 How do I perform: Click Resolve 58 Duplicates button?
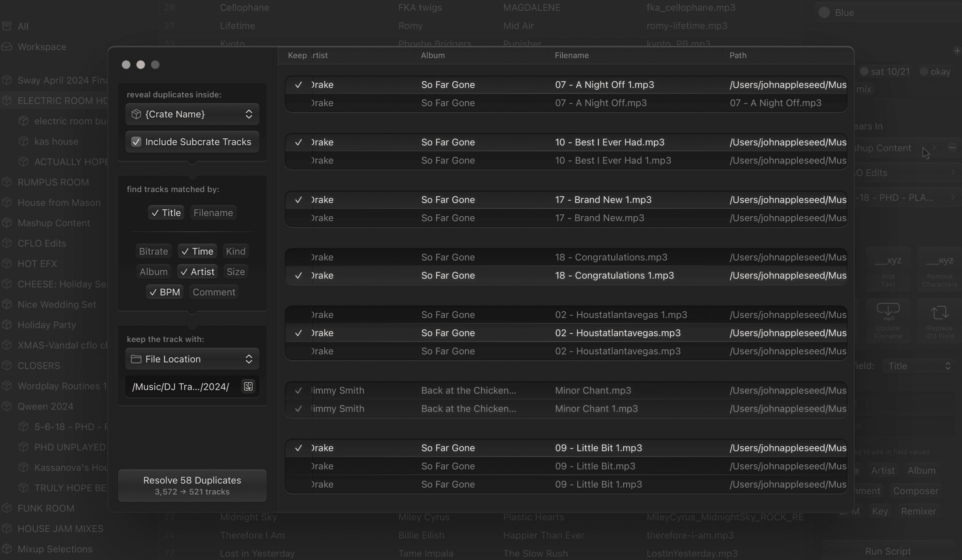pos(192,485)
